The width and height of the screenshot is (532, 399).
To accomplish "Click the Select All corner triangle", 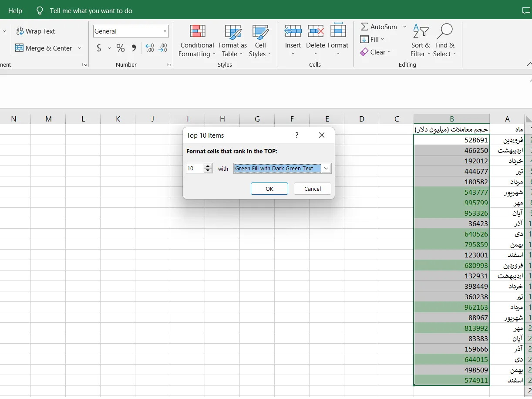I will (529, 119).
